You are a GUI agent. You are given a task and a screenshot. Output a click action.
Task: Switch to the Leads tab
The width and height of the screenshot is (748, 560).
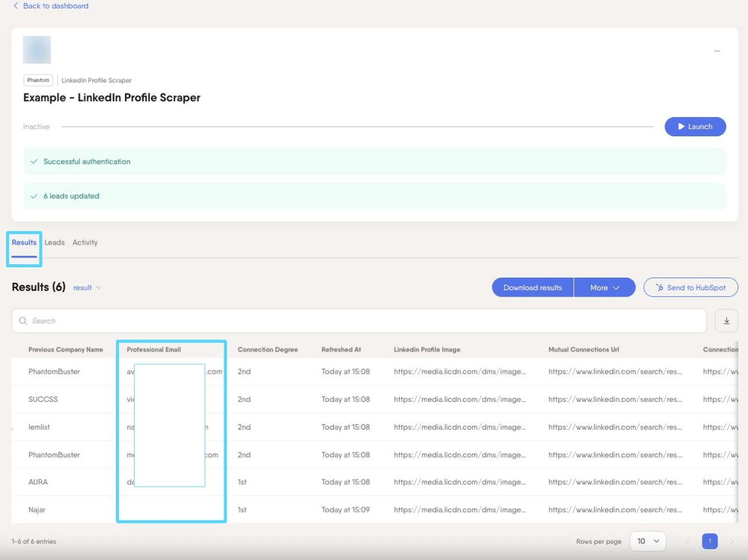[x=55, y=242]
